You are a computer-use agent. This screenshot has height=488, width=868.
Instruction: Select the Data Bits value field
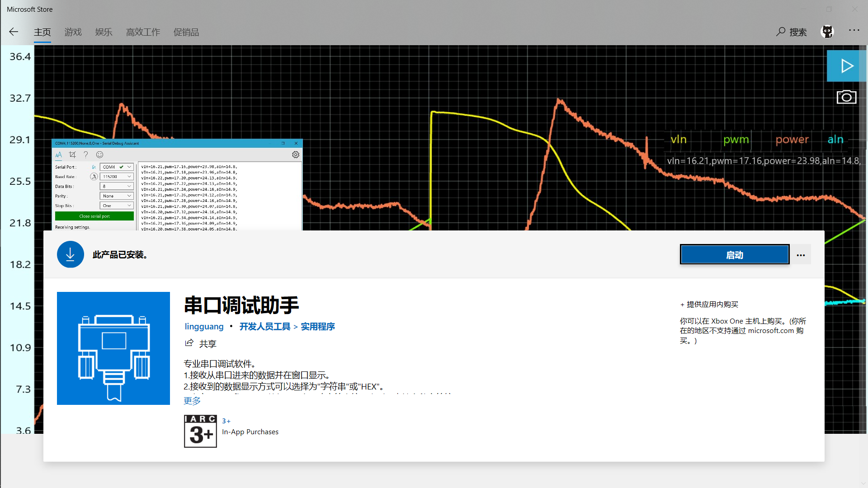click(x=115, y=186)
